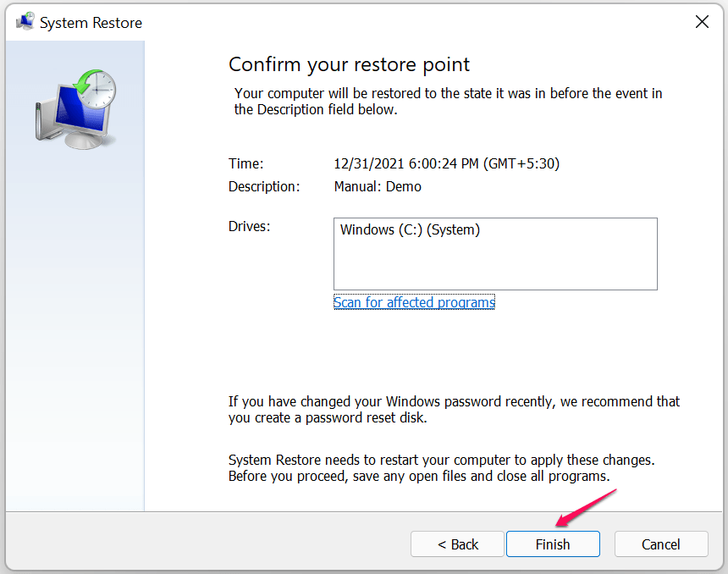Click the Description: field label

pyautogui.click(x=264, y=186)
